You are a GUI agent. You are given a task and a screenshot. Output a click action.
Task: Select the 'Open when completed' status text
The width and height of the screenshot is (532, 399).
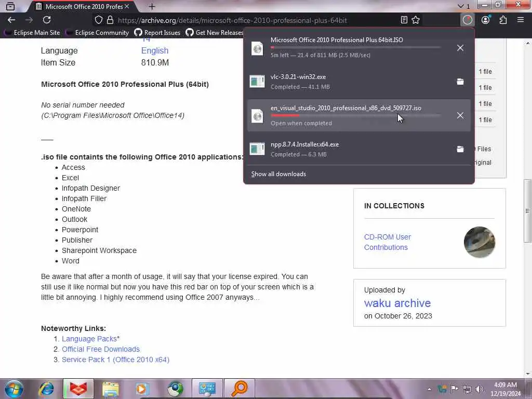pos(301,123)
